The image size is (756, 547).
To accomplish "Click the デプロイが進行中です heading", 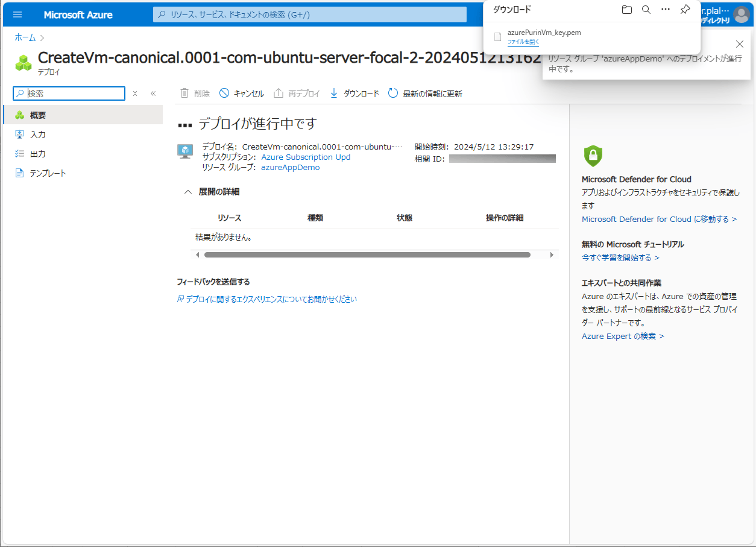I will (x=257, y=124).
